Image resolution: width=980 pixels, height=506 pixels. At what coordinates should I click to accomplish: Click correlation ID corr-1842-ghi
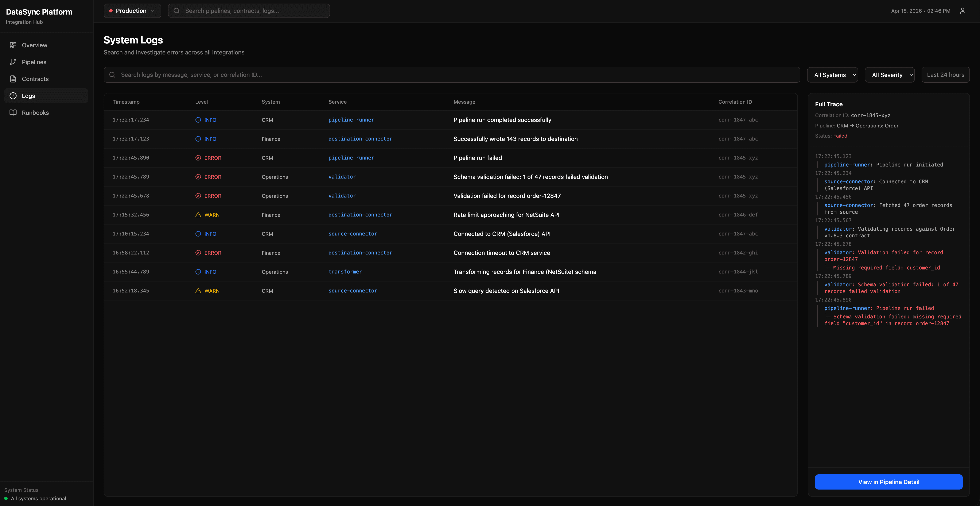tap(738, 253)
